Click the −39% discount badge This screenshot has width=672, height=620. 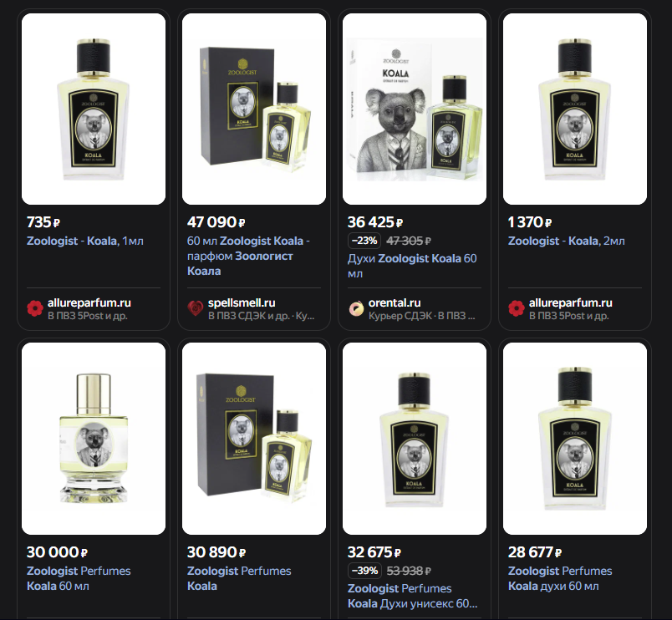tap(364, 571)
